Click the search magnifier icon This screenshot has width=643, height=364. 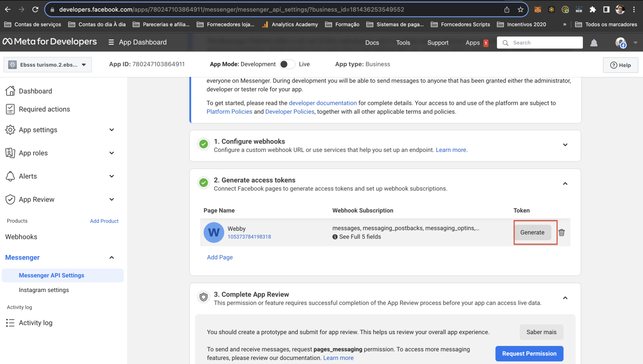pyautogui.click(x=505, y=43)
